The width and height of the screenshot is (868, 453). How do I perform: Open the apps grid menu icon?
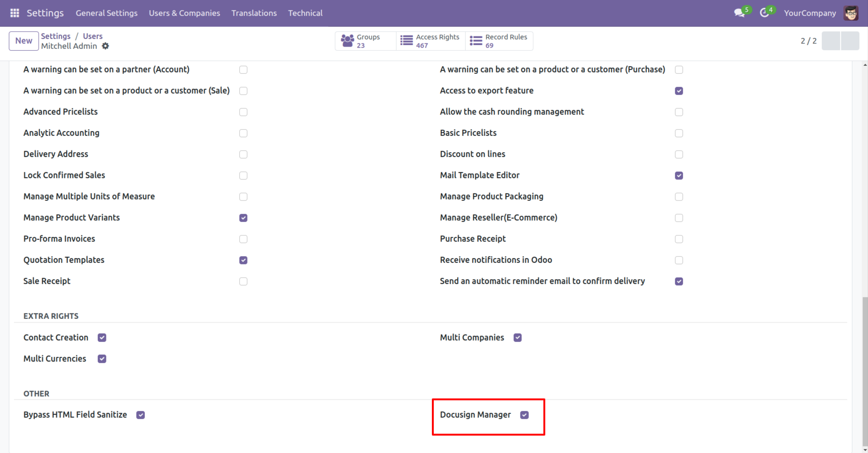tap(15, 13)
